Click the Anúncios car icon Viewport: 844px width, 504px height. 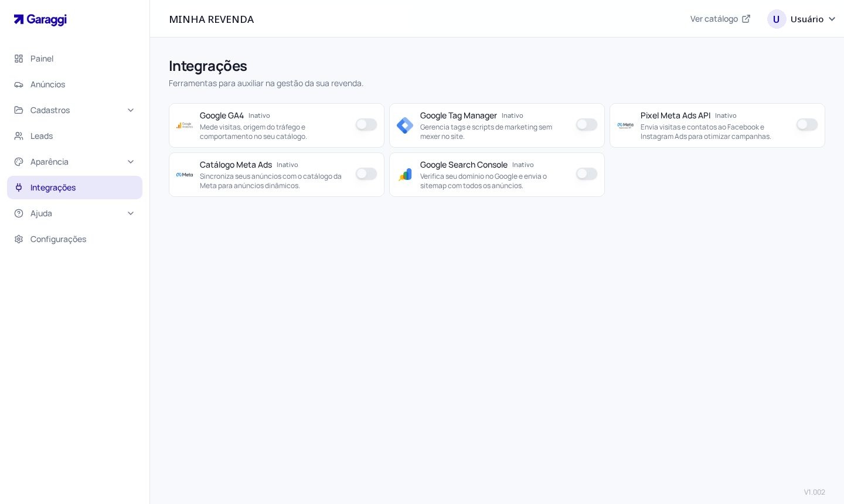click(19, 84)
